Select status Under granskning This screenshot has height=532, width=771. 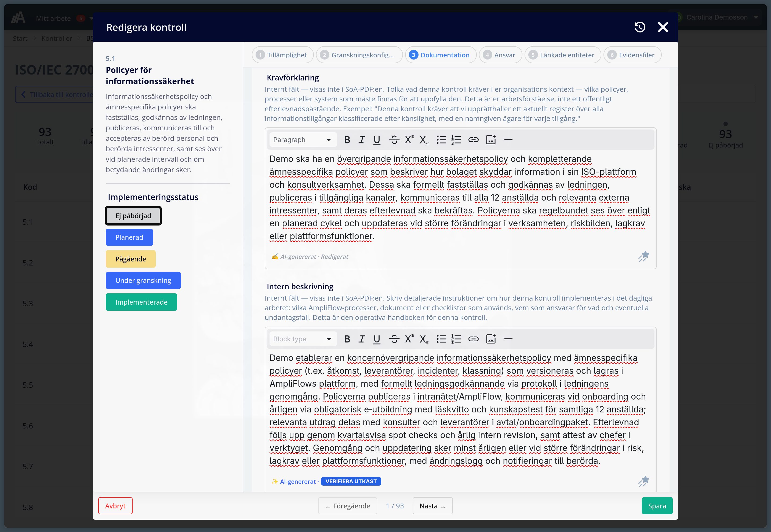coord(143,280)
